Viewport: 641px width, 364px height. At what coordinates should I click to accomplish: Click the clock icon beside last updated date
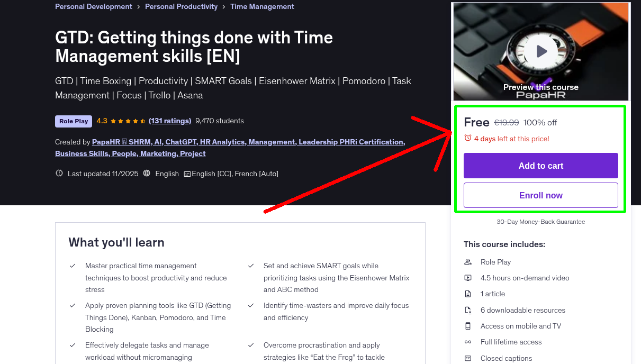click(59, 173)
